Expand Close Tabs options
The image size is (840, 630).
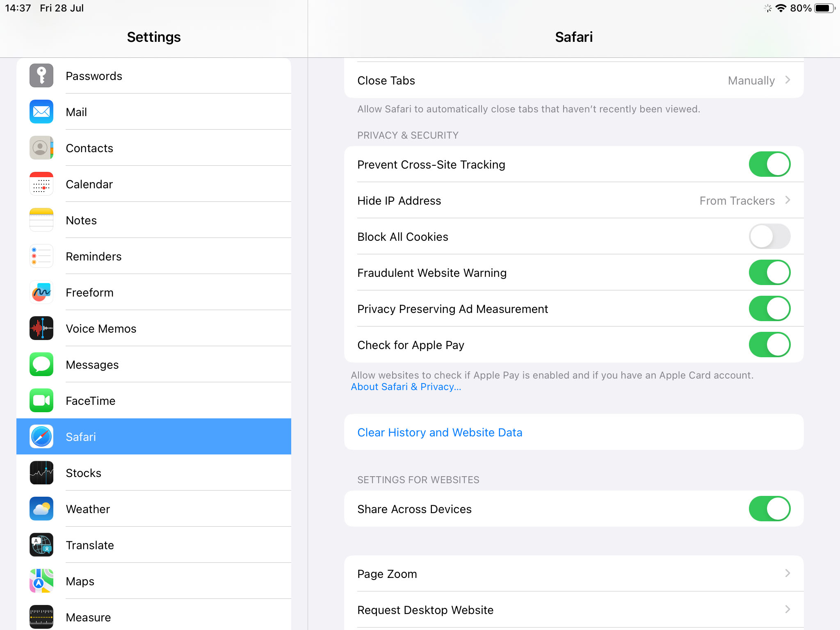(x=787, y=80)
